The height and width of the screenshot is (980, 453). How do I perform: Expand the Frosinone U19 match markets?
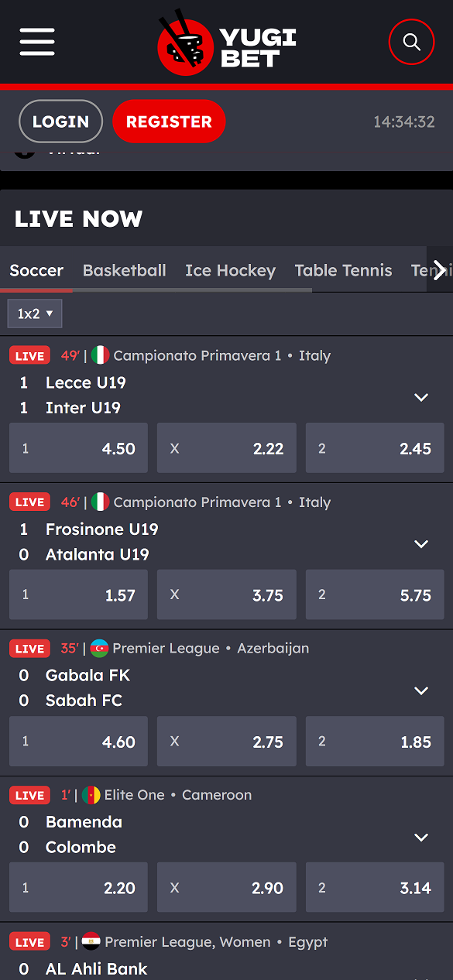click(421, 544)
